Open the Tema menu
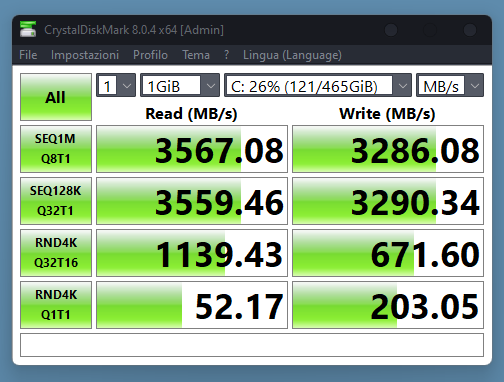Viewport: 504px width, 382px height. coord(196,55)
